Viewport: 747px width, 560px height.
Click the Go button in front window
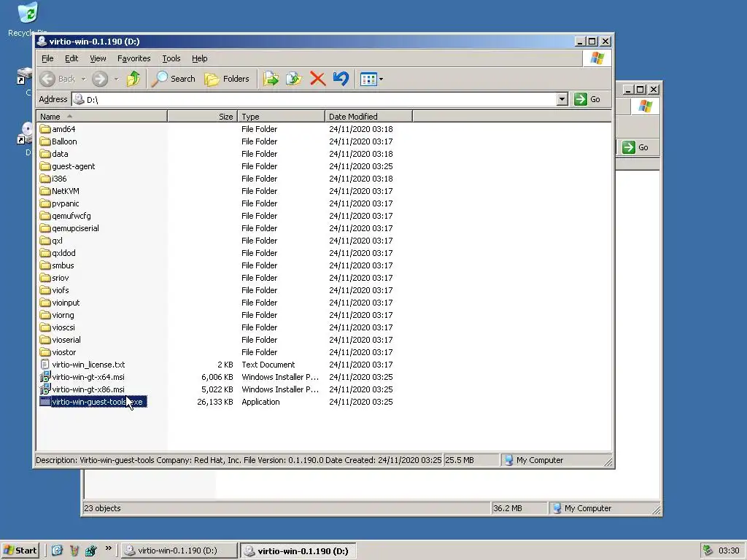tap(587, 99)
